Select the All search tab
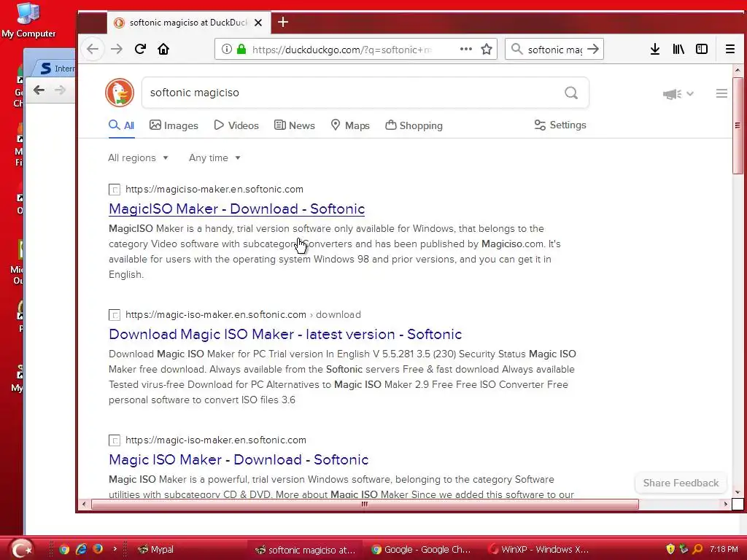The width and height of the screenshot is (747, 560). click(x=122, y=125)
